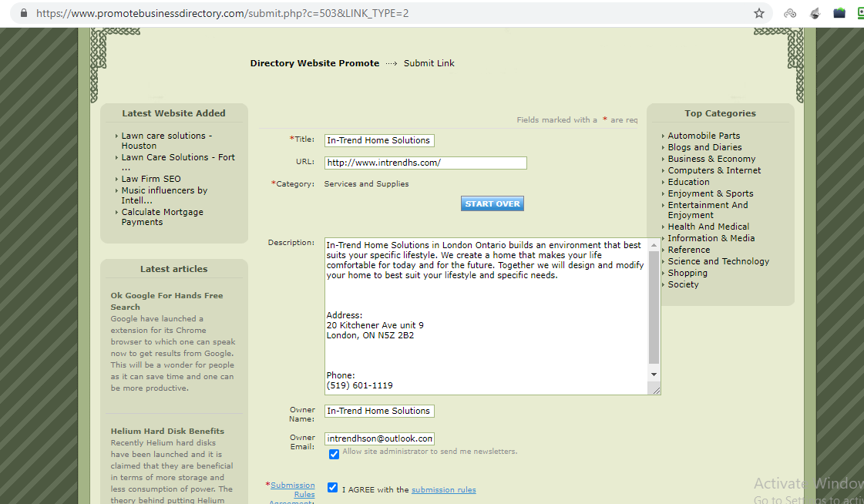Open the Information & Media category

click(x=711, y=238)
